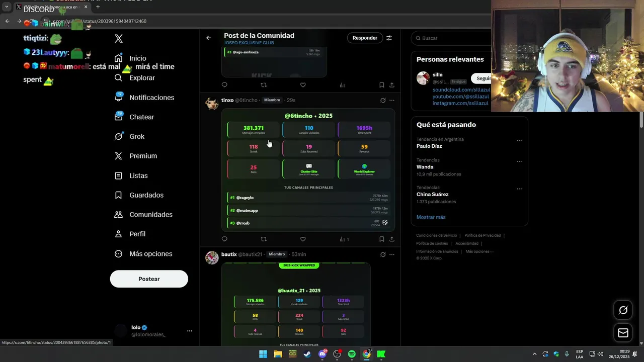Share the agu-sanhueza post

[392, 85]
